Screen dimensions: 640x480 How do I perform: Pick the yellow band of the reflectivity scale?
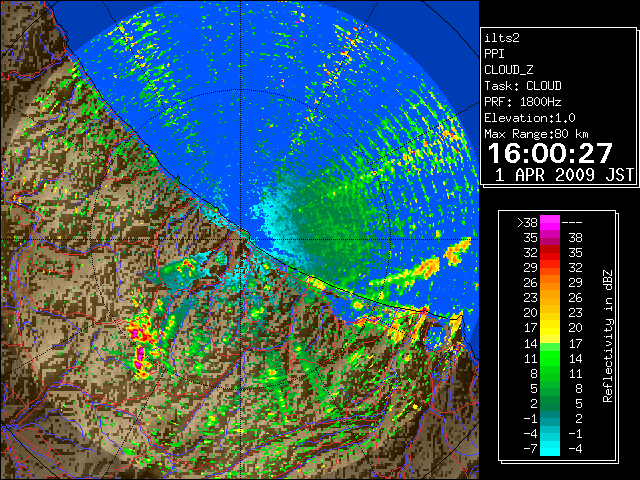tap(550, 329)
